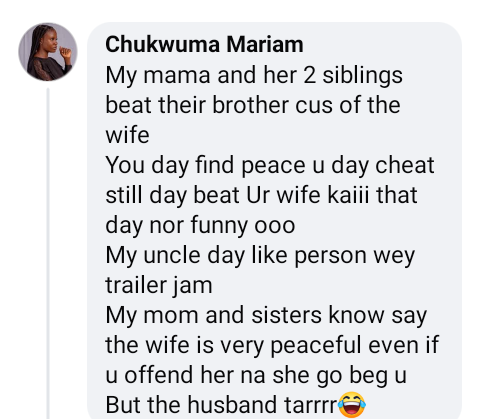Click 'u offend her na she go beg u'
The width and height of the screenshot is (480, 419).
(256, 376)
